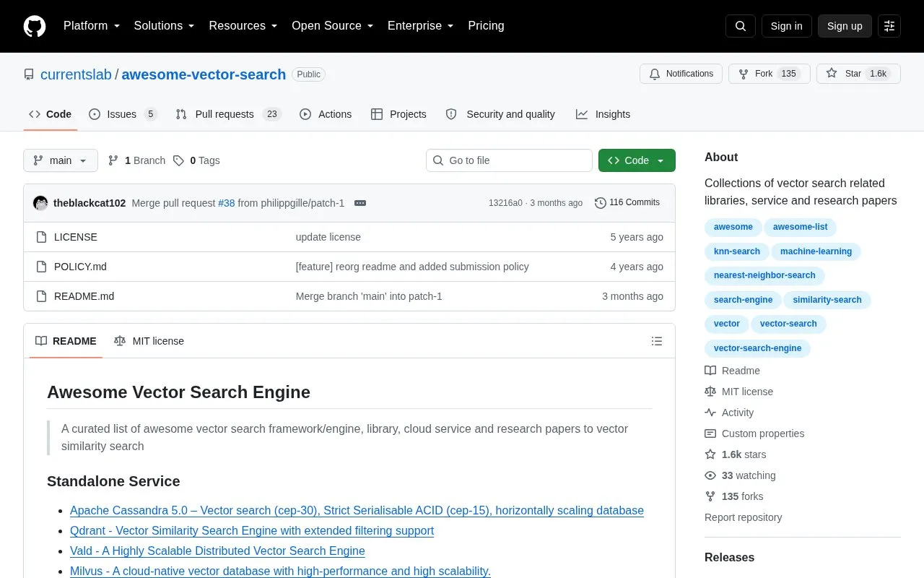Click the POLICY.md file icon
Image resolution: width=924 pixels, height=578 pixels.
pos(41,267)
